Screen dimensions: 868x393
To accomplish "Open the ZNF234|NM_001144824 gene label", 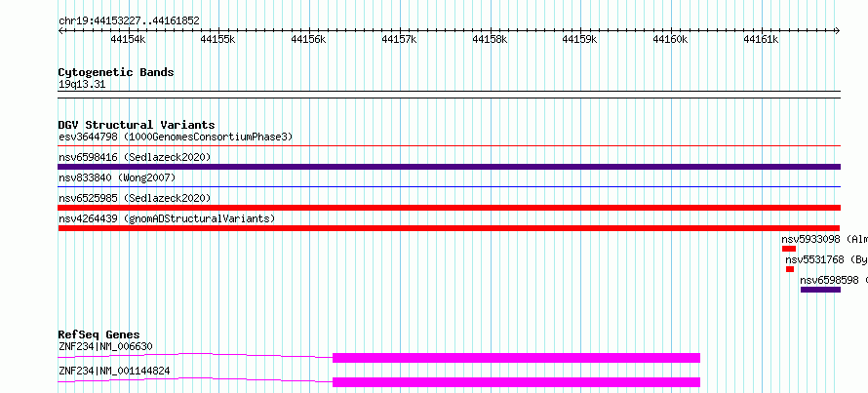I will pyautogui.click(x=114, y=371).
